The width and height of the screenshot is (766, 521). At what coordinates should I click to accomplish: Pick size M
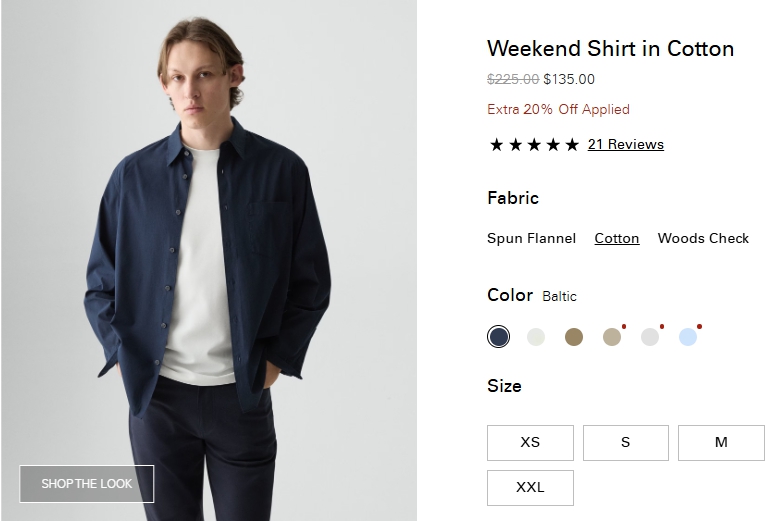click(x=721, y=443)
